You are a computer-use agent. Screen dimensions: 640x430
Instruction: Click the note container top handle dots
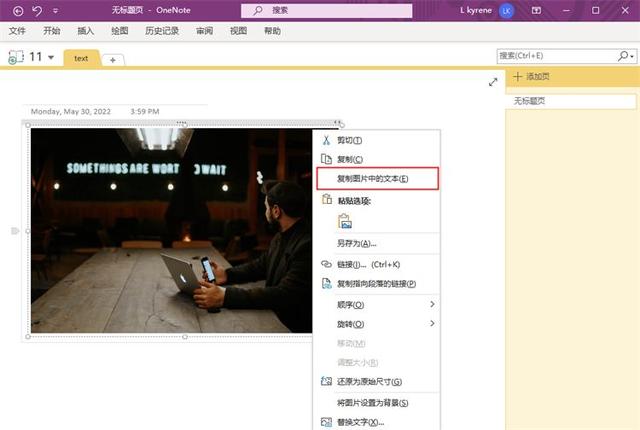click(182, 122)
